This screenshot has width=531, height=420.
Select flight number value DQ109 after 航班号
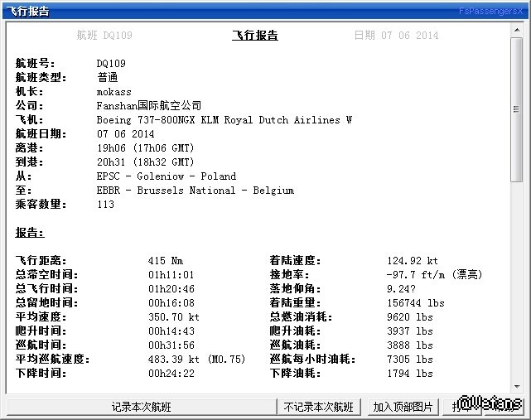tap(111, 63)
